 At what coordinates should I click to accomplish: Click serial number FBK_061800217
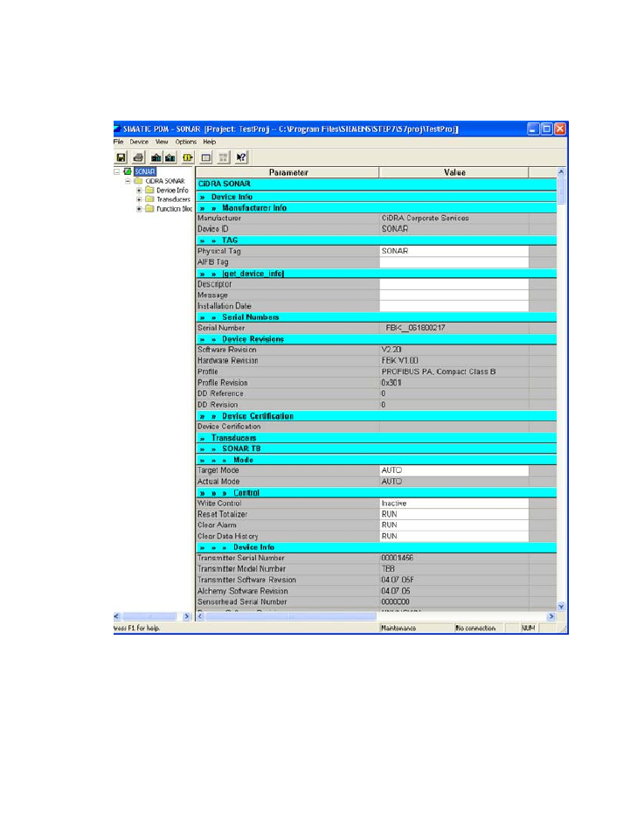[415, 328]
